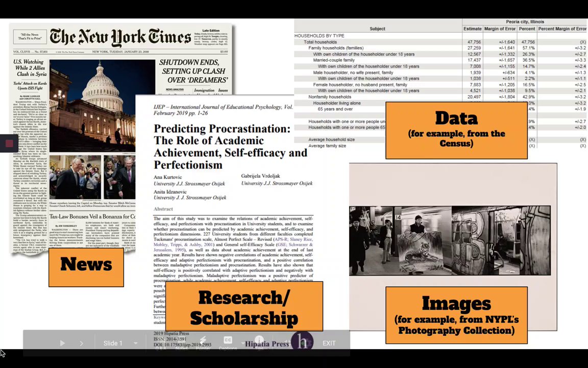Exit the presentation with EXIT button

point(329,343)
